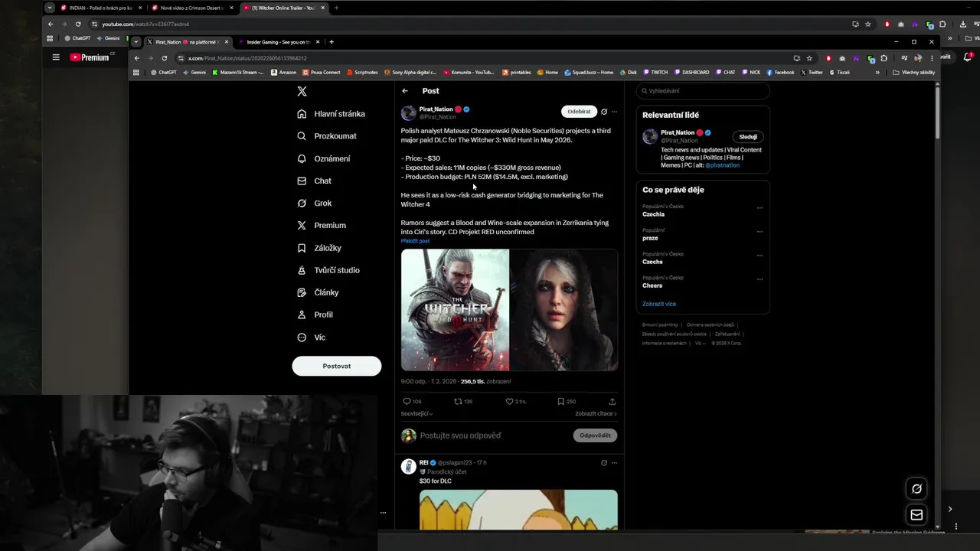Click the Odpovědět button

click(595, 435)
